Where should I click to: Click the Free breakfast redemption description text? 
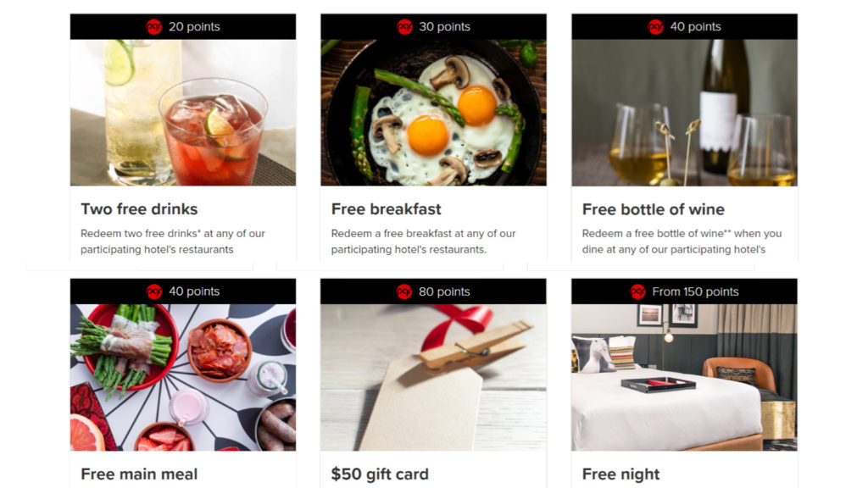[x=424, y=241]
